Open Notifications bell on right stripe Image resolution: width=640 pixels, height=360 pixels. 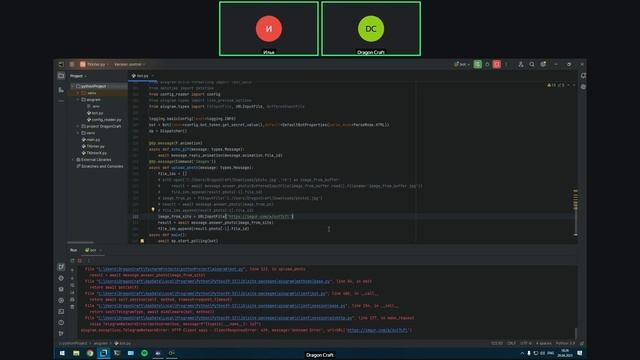coord(583,76)
